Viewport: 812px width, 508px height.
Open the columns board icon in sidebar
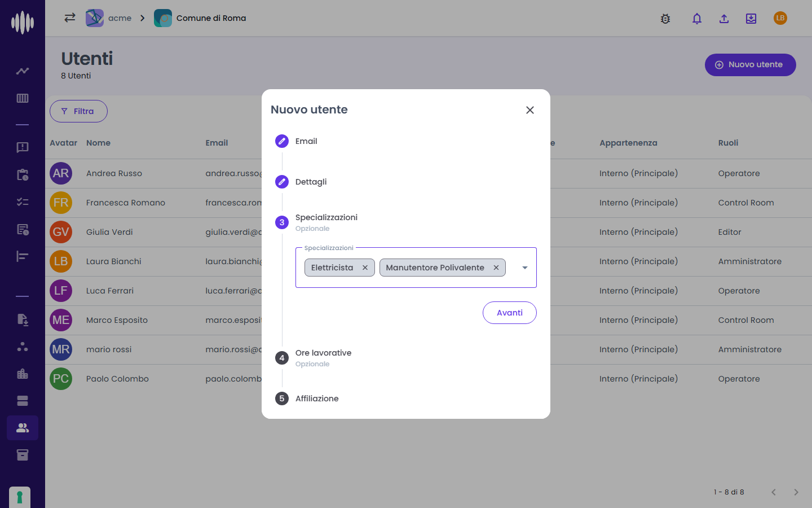[x=23, y=98]
